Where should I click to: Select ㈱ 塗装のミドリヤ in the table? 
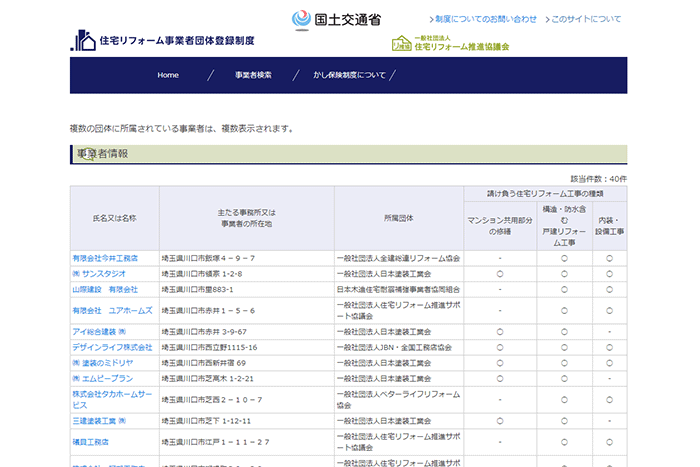pyautogui.click(x=105, y=363)
